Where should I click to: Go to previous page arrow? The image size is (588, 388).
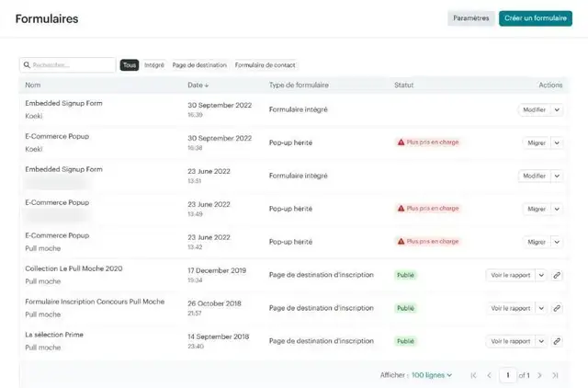pos(490,375)
